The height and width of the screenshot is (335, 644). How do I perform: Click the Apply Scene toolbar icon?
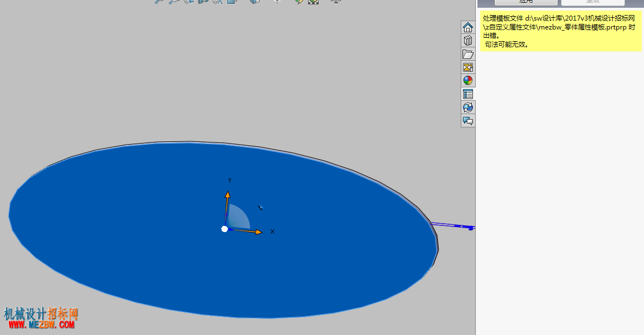(x=314, y=1)
